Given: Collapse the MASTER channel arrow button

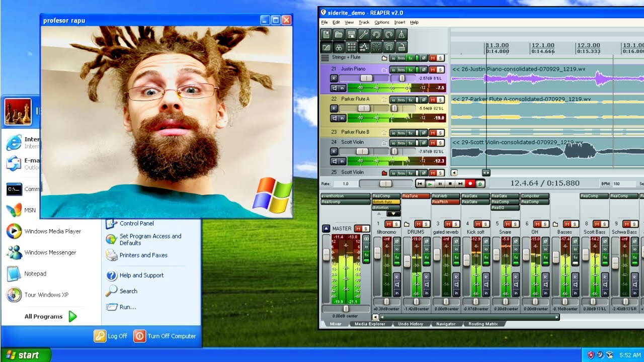Looking at the screenshot, I should pos(326,228).
